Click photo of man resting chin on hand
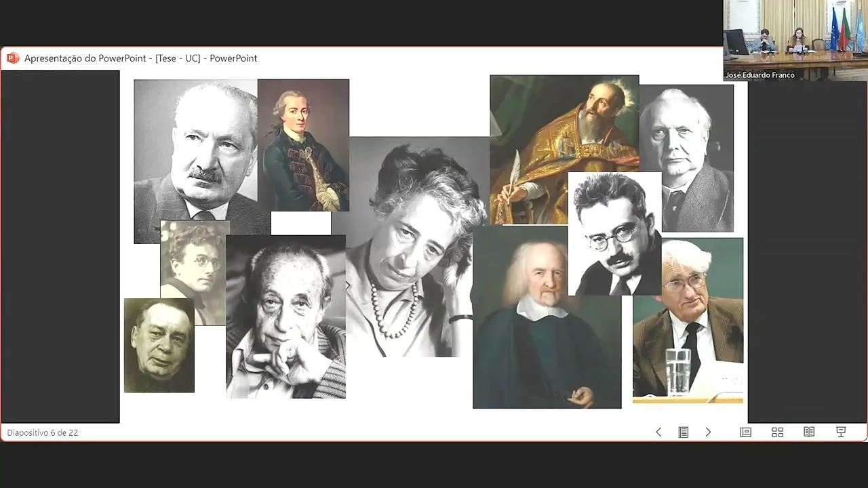This screenshot has width=868, height=488. tap(285, 317)
